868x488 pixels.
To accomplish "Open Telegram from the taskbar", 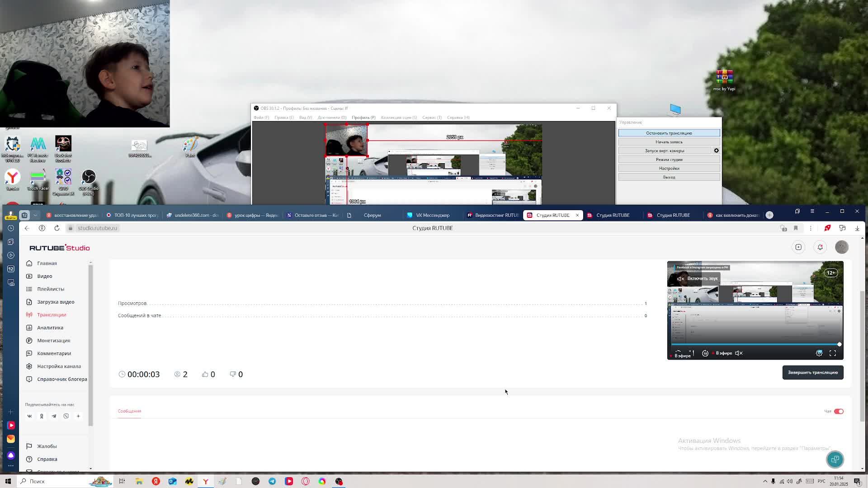I will (272, 481).
